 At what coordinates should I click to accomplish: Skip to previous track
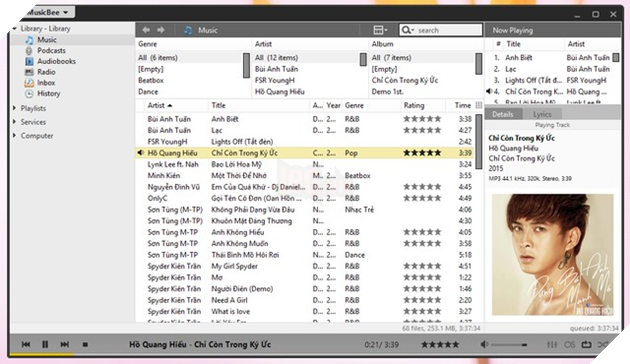pos(26,344)
